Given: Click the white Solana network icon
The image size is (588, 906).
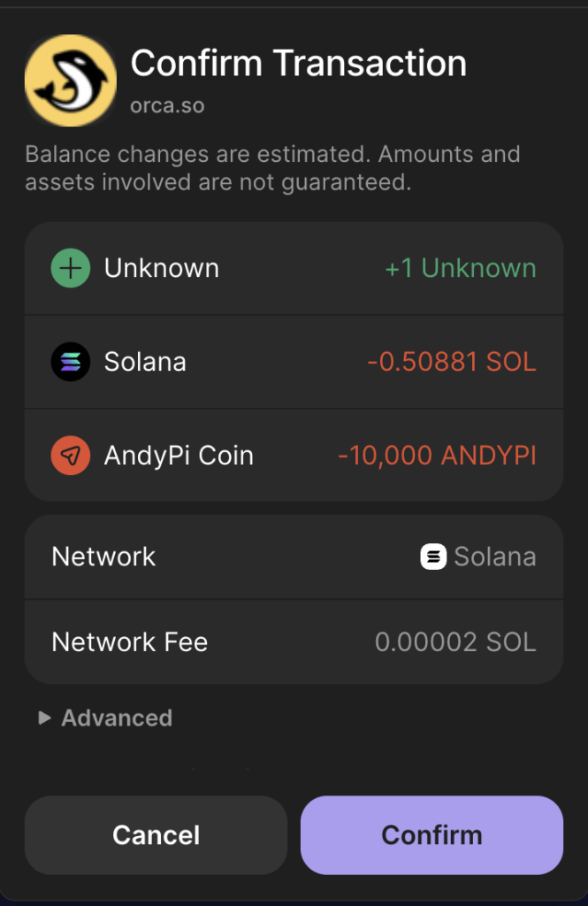Looking at the screenshot, I should pyautogui.click(x=433, y=557).
